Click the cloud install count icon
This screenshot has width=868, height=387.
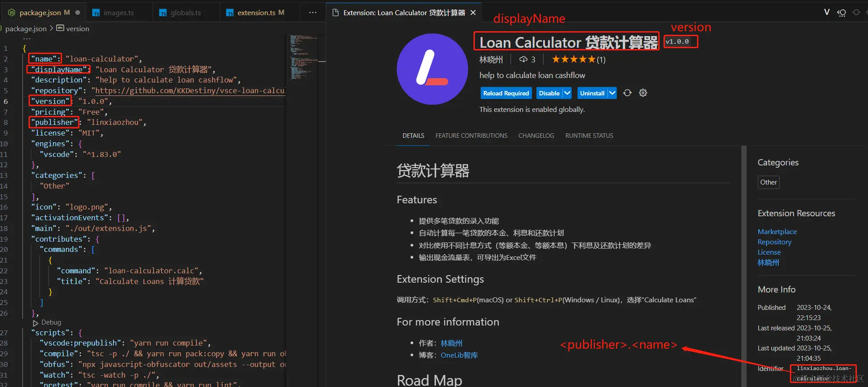523,59
